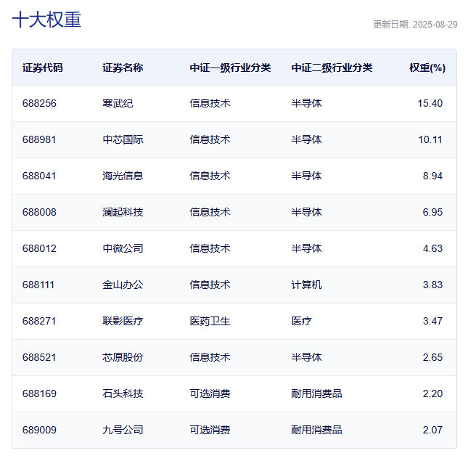Viewport: 476px width, 461px height.
Task: Click 半导体 in the 中芯国际 row
Action: pyautogui.click(x=307, y=139)
